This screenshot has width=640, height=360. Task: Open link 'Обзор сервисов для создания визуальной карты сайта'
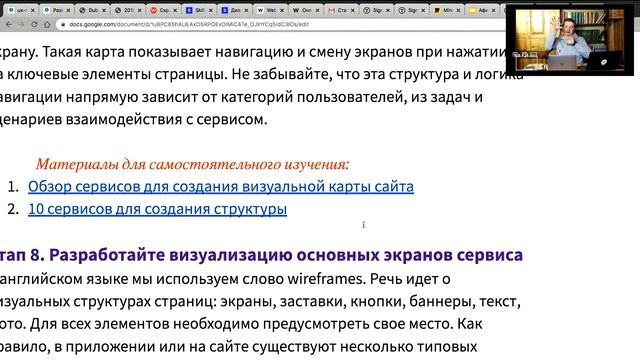[221, 187]
